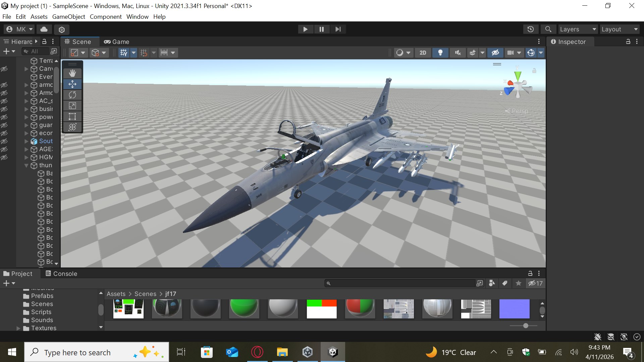
Task: Toggle visibility of guar object
Action: (4, 125)
